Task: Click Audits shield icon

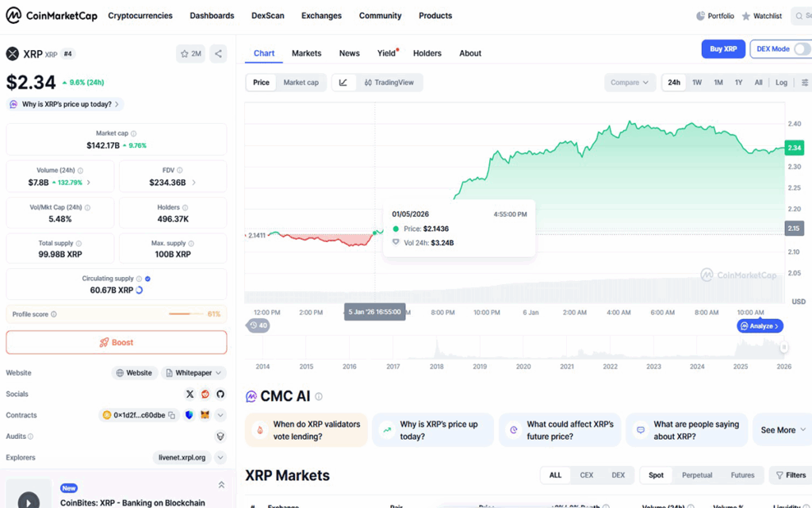Action: coord(220,437)
